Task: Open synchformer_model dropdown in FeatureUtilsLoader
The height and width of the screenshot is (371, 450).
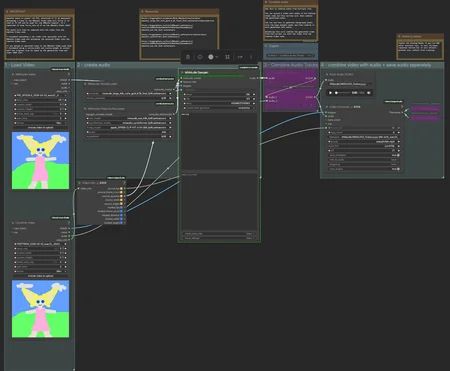Action: [x=129, y=123]
